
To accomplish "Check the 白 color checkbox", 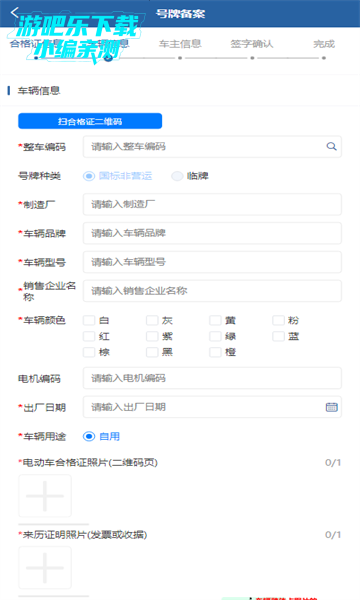I will [89, 320].
